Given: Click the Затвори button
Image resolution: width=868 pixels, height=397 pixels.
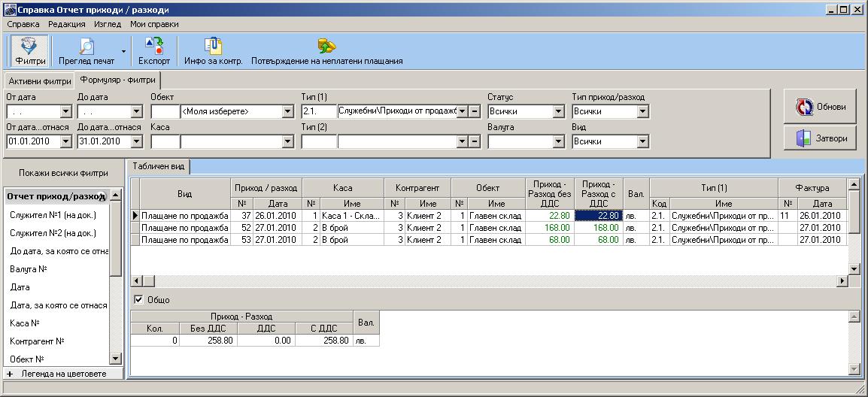Looking at the screenshot, I should pyautogui.click(x=820, y=138).
